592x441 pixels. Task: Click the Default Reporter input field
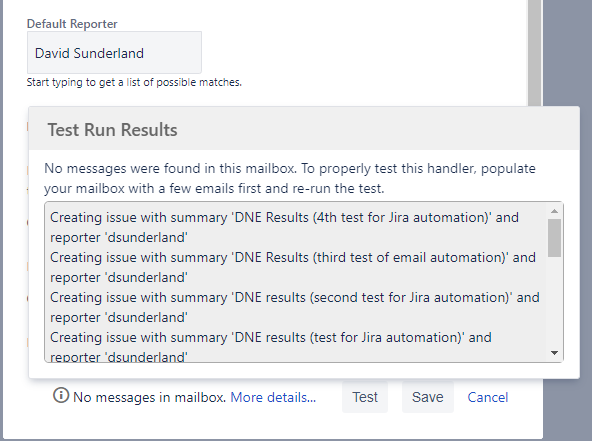pyautogui.click(x=114, y=52)
